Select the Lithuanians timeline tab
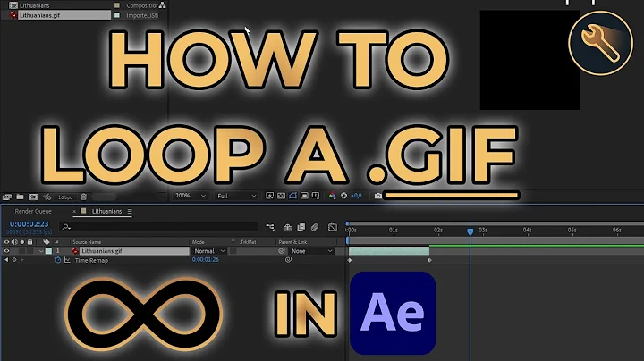Screen dimensions: 644x361 point(106,211)
